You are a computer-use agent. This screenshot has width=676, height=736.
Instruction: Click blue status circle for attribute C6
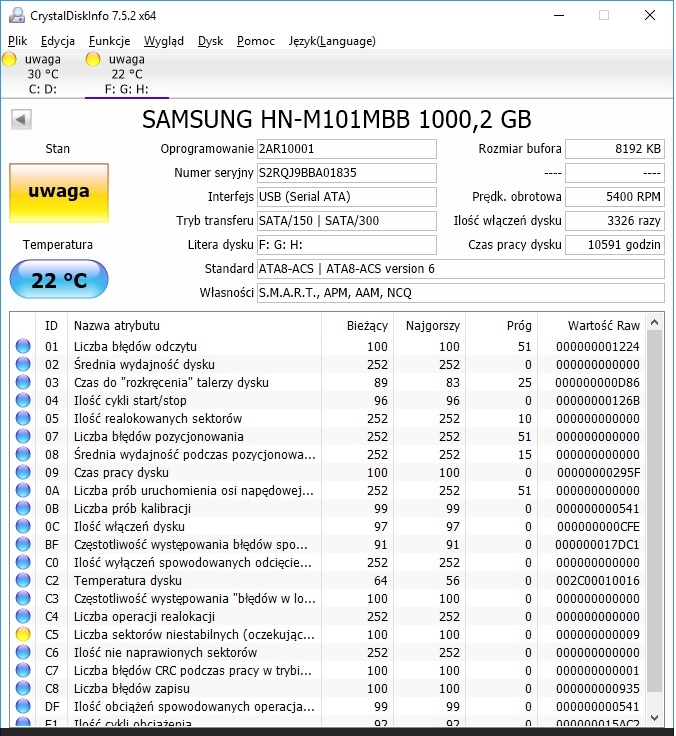23,652
